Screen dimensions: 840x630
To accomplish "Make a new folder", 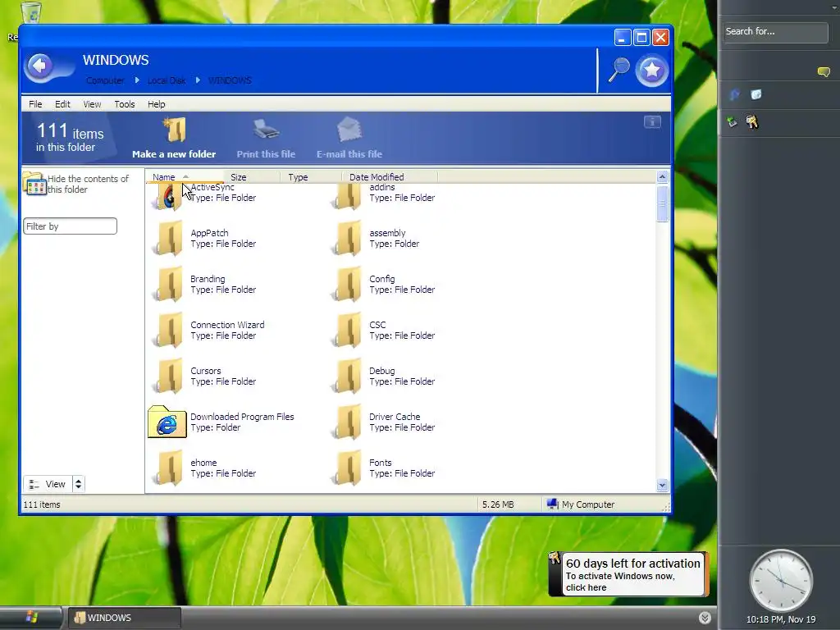I will pyautogui.click(x=174, y=138).
